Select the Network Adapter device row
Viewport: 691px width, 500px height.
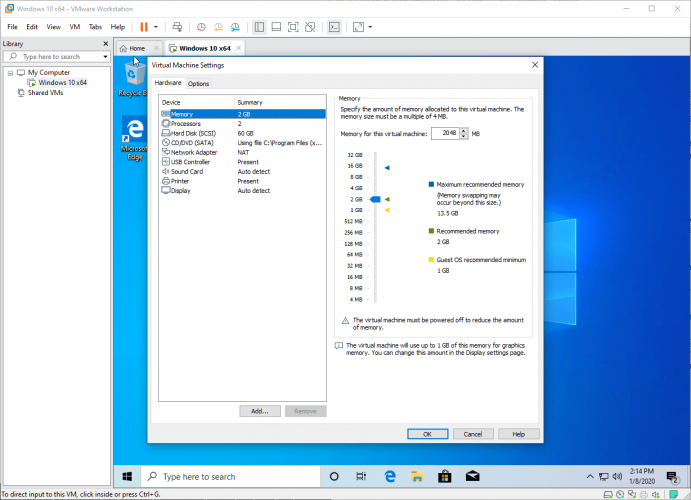point(243,152)
